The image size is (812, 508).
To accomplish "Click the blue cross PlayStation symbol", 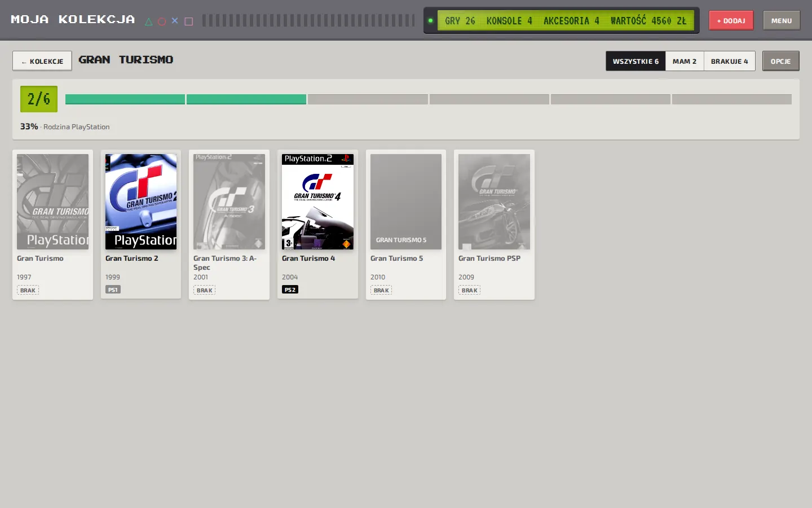I will [175, 21].
